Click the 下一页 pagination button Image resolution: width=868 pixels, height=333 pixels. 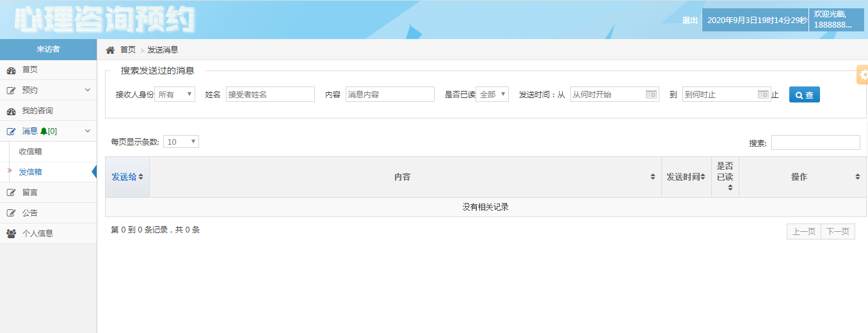coord(838,232)
